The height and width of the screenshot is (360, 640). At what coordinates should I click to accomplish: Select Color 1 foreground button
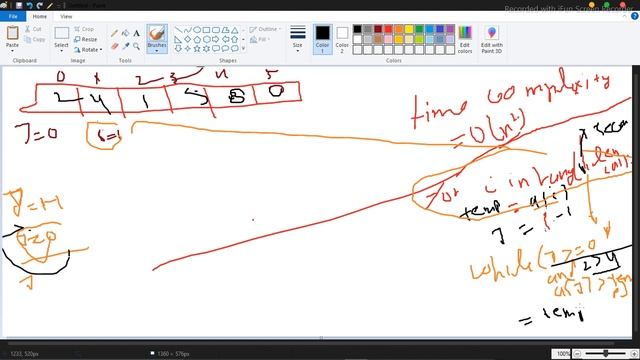(x=322, y=39)
